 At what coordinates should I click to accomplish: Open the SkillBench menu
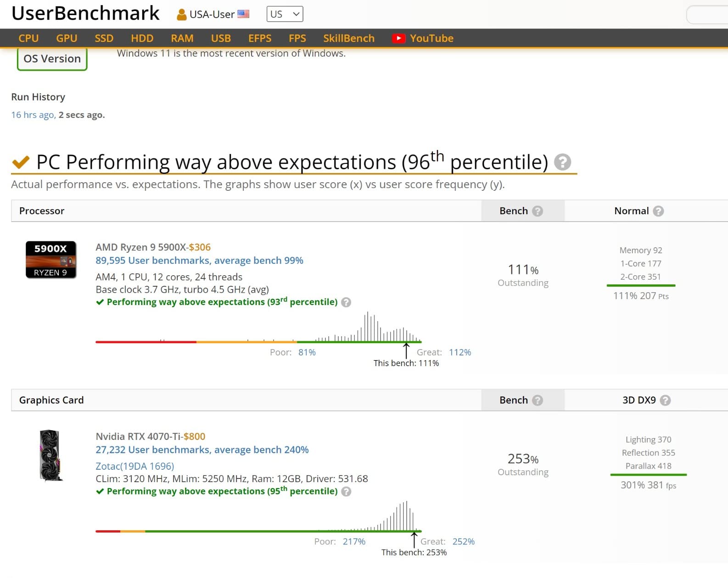click(349, 39)
